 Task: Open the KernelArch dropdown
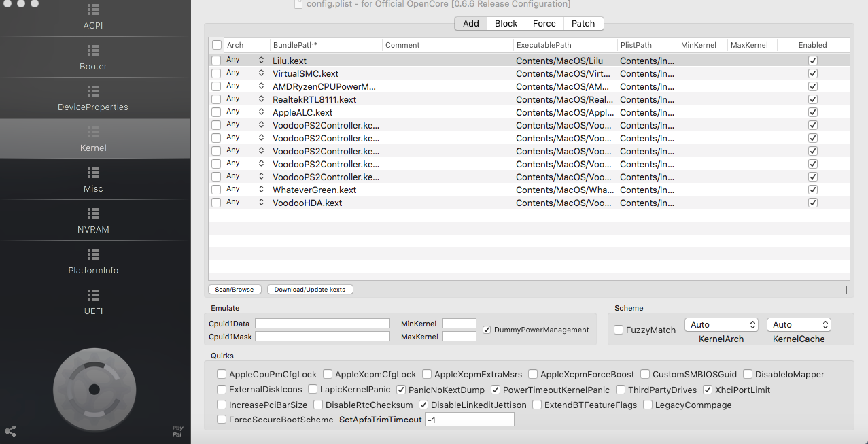pyautogui.click(x=721, y=325)
